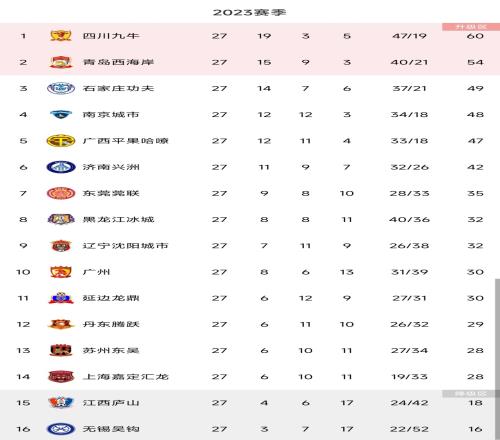This screenshot has width=500, height=440.
Task: Click the 辽宁沈阳城市 team badge
Action: click(x=61, y=246)
